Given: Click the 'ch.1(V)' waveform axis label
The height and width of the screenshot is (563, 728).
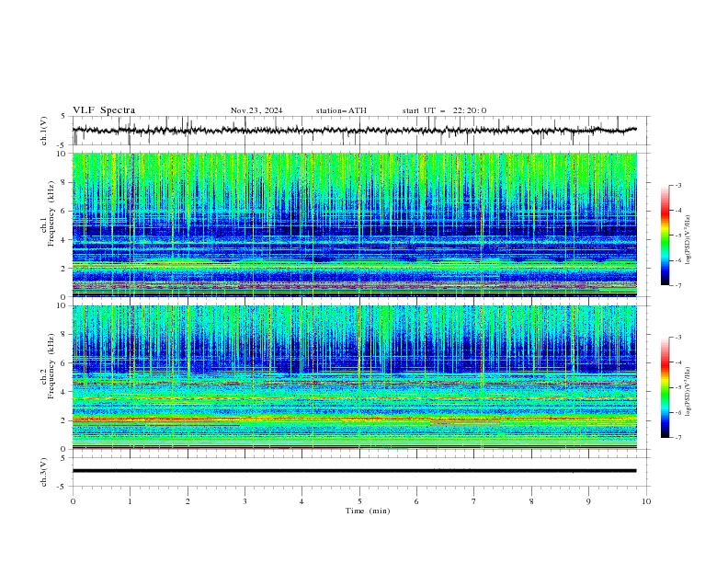Looking at the screenshot, I should click(44, 131).
